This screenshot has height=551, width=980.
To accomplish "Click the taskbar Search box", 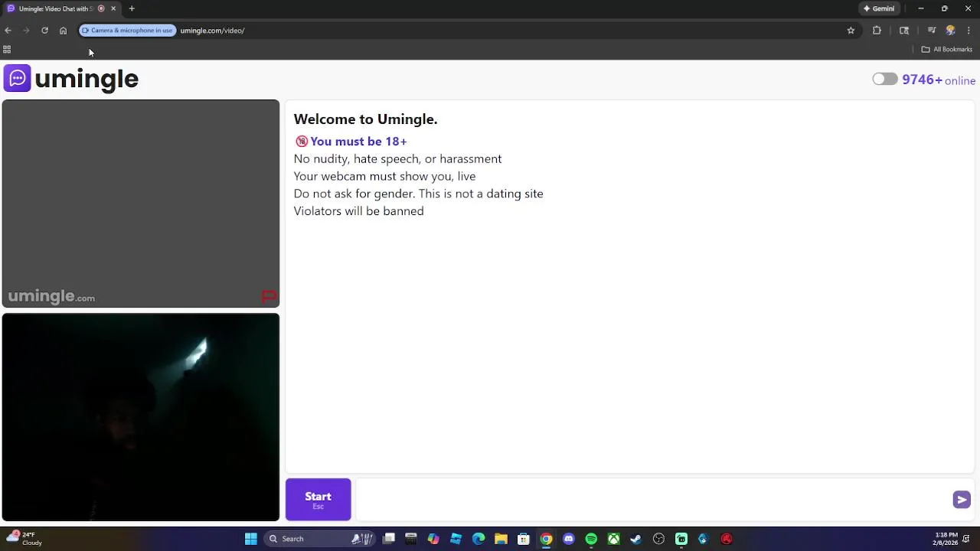I will (x=320, y=539).
